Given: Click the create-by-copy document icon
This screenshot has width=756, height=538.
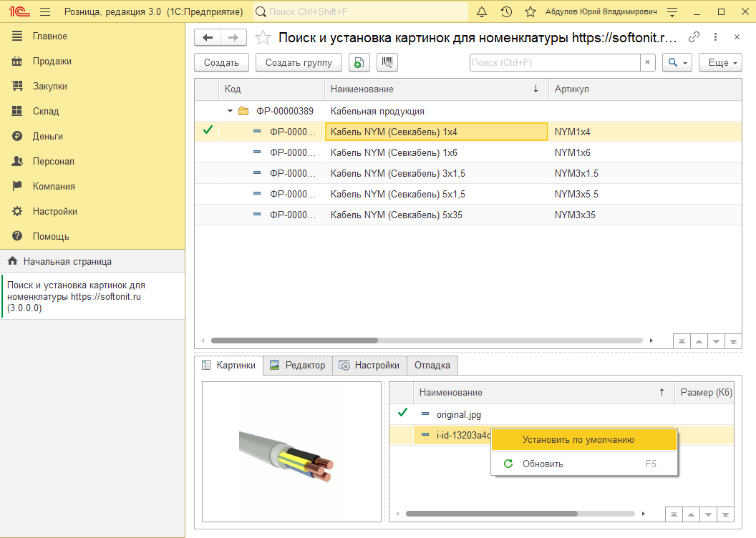Looking at the screenshot, I should point(359,63).
